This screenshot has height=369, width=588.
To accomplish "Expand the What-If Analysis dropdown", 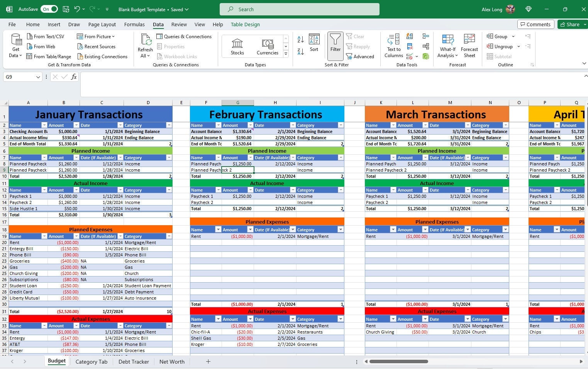I will 447,46.
